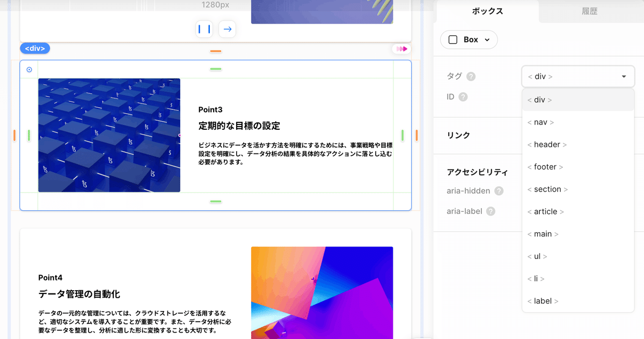Click the target icon in the selected box
The image size is (644, 339).
pyautogui.click(x=29, y=69)
